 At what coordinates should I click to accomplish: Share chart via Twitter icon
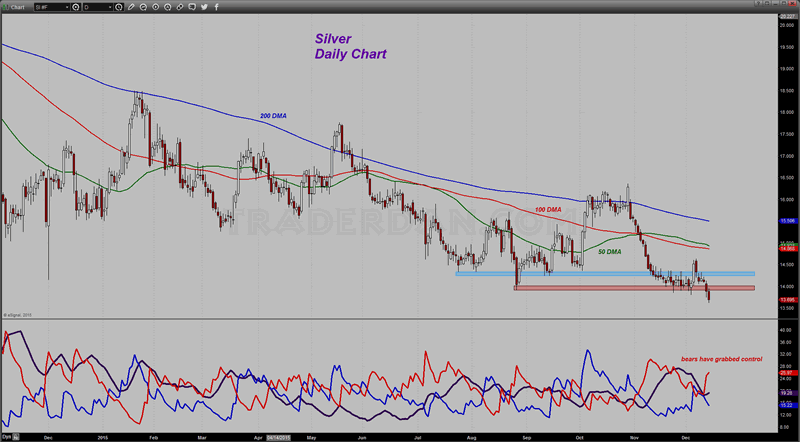click(204, 7)
